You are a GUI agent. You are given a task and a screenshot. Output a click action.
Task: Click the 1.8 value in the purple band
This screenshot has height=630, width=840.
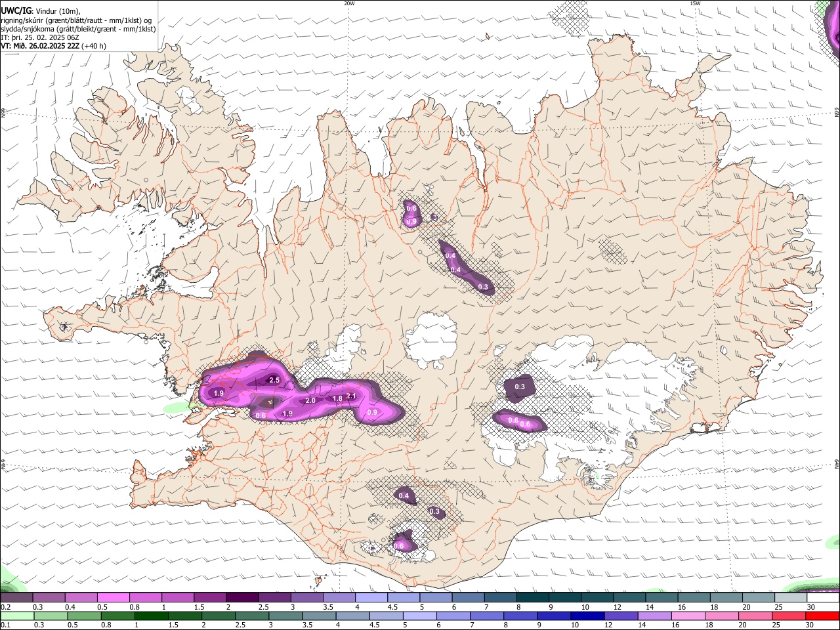(x=337, y=398)
